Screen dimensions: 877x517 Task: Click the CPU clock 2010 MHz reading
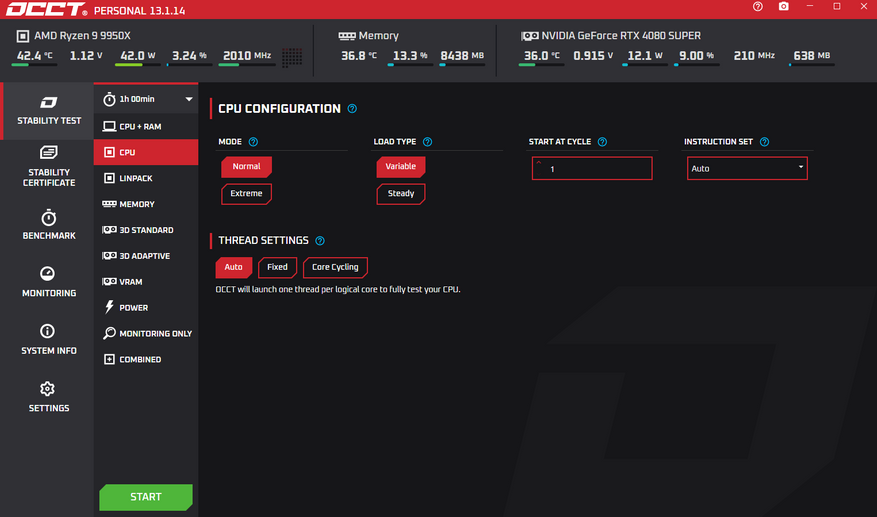coord(247,56)
